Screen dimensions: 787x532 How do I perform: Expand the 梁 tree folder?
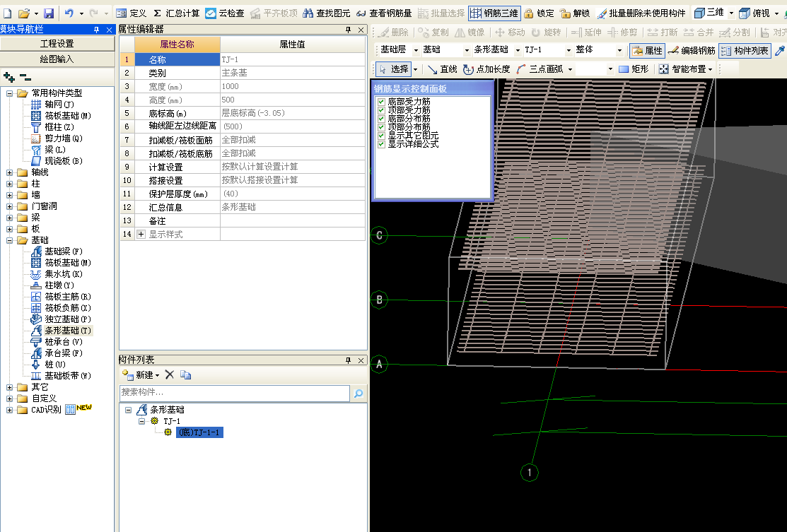pos(9,218)
